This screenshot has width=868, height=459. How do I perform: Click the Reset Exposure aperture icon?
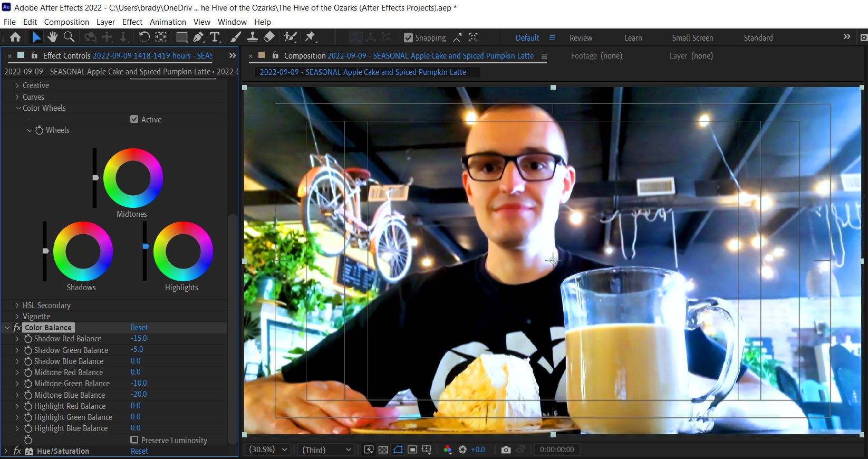[x=462, y=450]
